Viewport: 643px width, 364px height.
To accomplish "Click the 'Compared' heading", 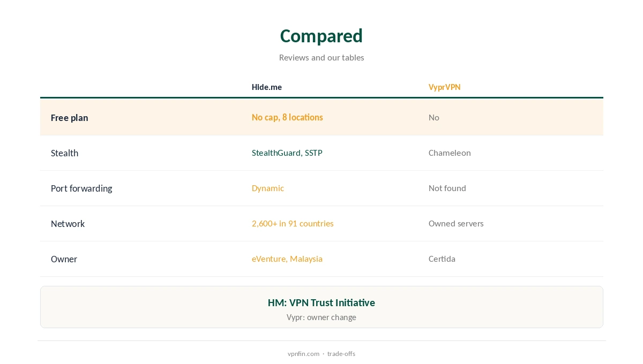I will click(322, 36).
